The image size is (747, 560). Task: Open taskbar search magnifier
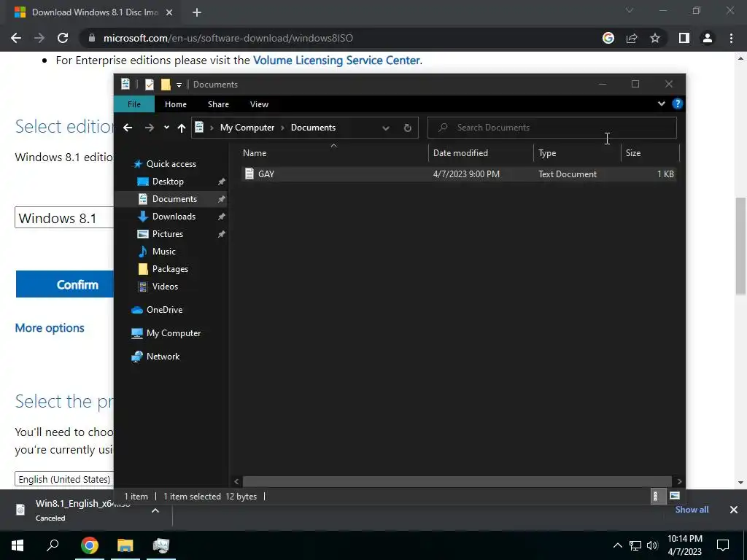click(x=53, y=545)
